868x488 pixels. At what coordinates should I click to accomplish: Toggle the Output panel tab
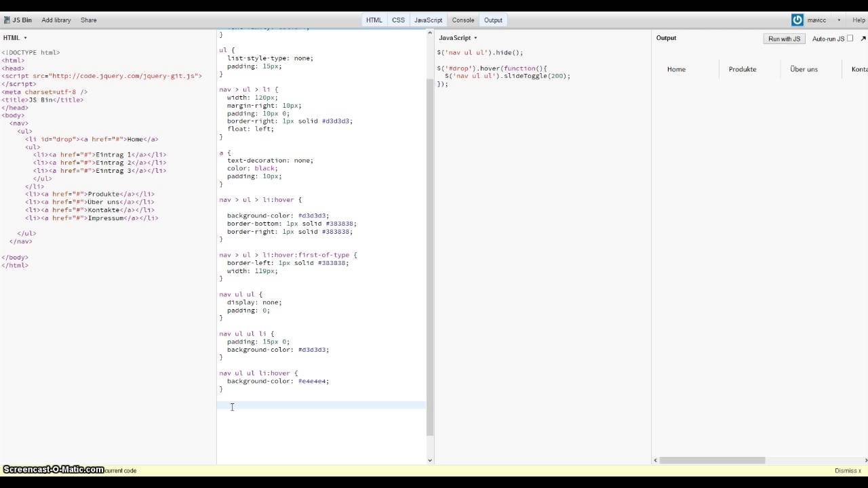click(x=493, y=20)
